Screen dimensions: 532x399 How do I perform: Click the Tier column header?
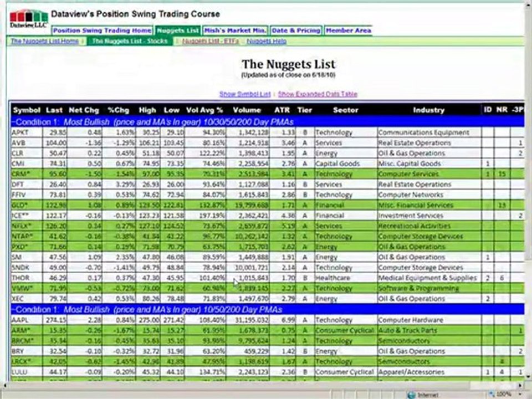[304, 110]
